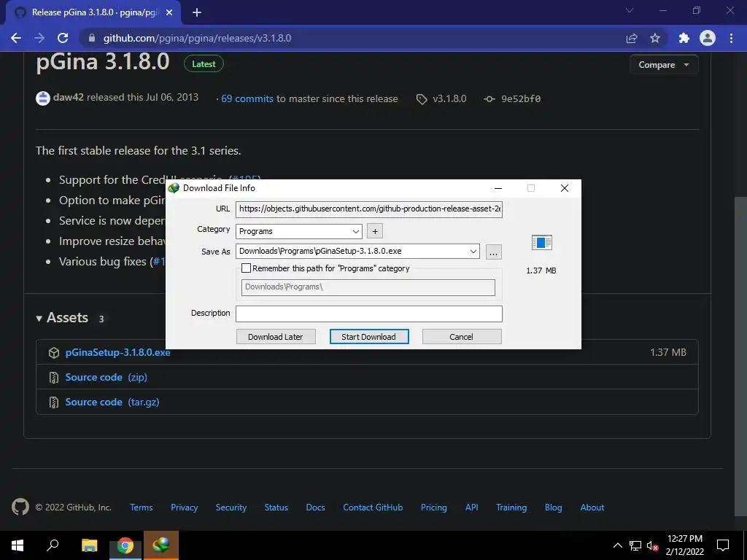Browse for save location with ellipsis button

[494, 252]
